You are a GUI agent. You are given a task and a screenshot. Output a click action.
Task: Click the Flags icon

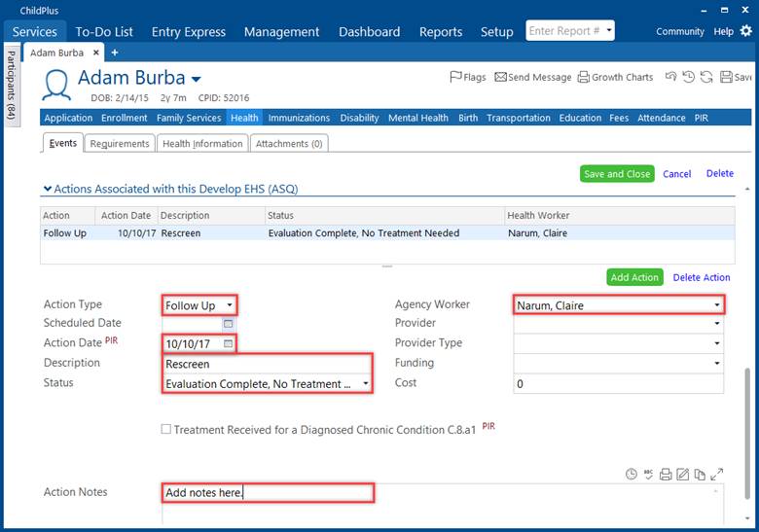point(468,77)
